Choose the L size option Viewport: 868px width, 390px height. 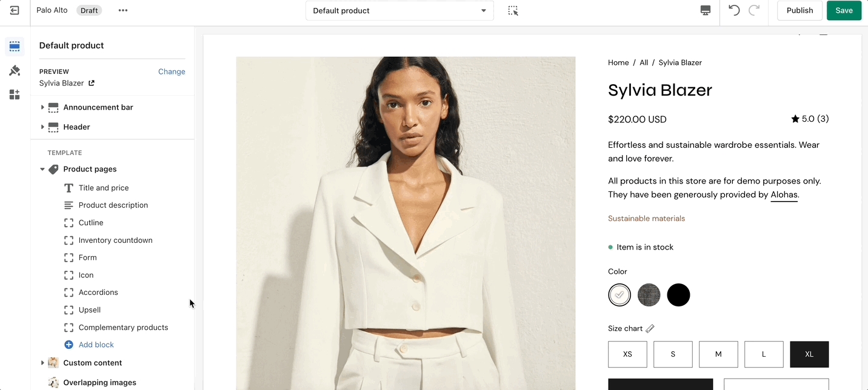(x=764, y=354)
